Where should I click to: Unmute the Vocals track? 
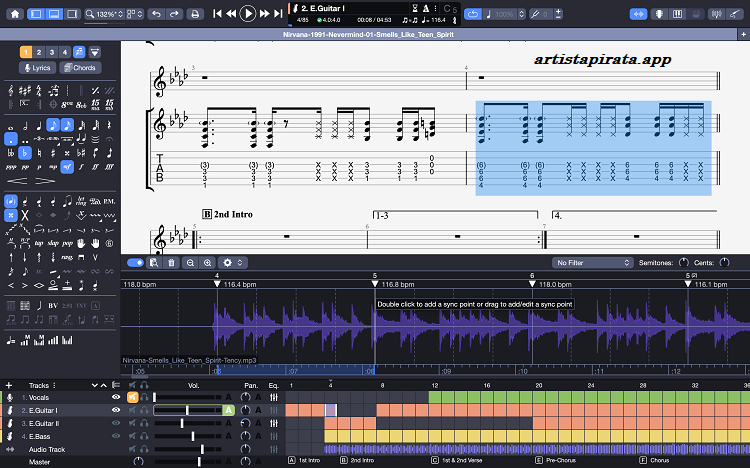pyautogui.click(x=132, y=397)
